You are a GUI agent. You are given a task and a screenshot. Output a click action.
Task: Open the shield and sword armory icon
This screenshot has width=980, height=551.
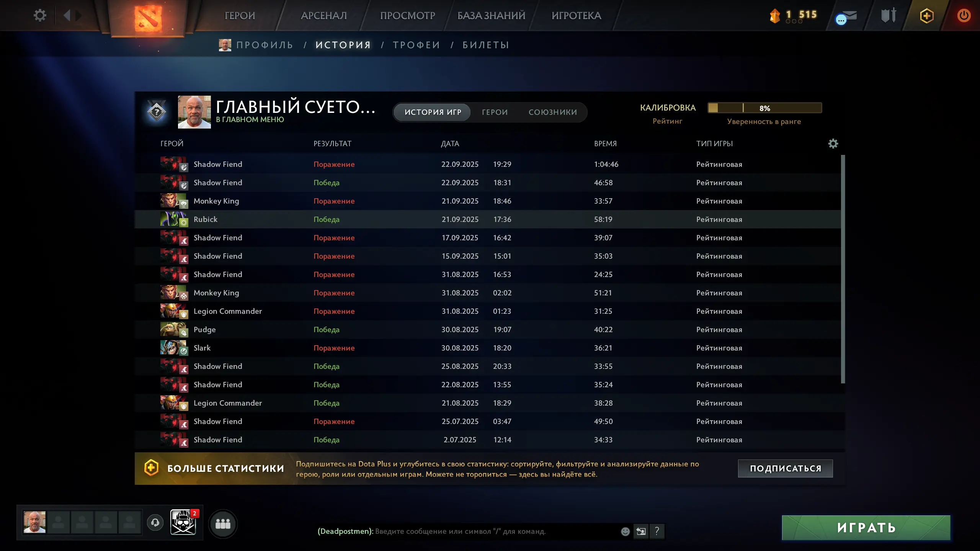point(889,16)
